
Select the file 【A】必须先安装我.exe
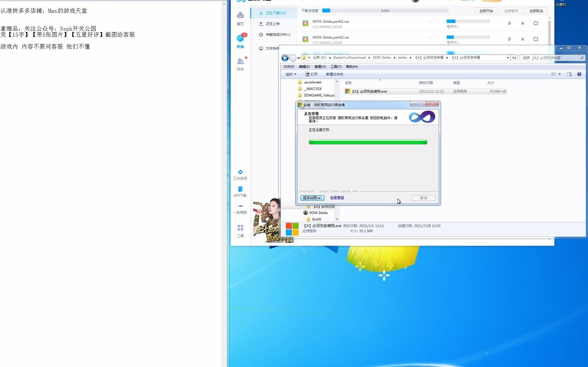coord(425,91)
